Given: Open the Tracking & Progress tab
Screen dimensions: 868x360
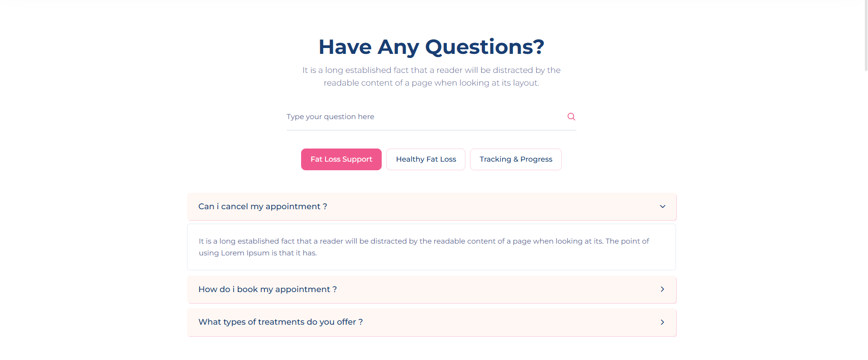Looking at the screenshot, I should 516,159.
